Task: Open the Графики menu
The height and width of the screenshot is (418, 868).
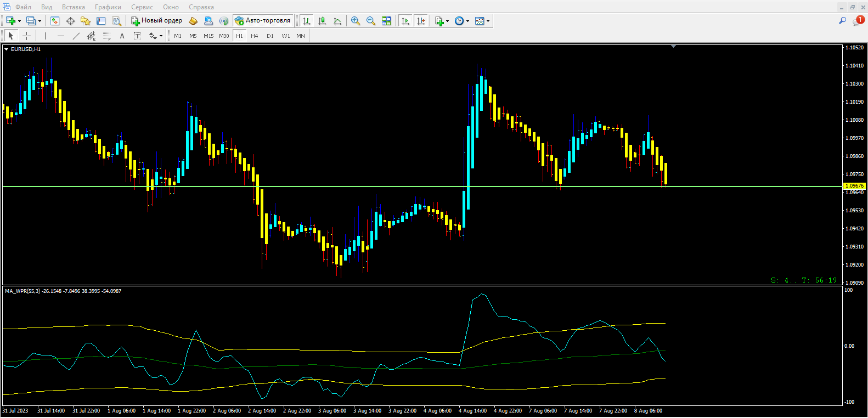Action: (108, 7)
